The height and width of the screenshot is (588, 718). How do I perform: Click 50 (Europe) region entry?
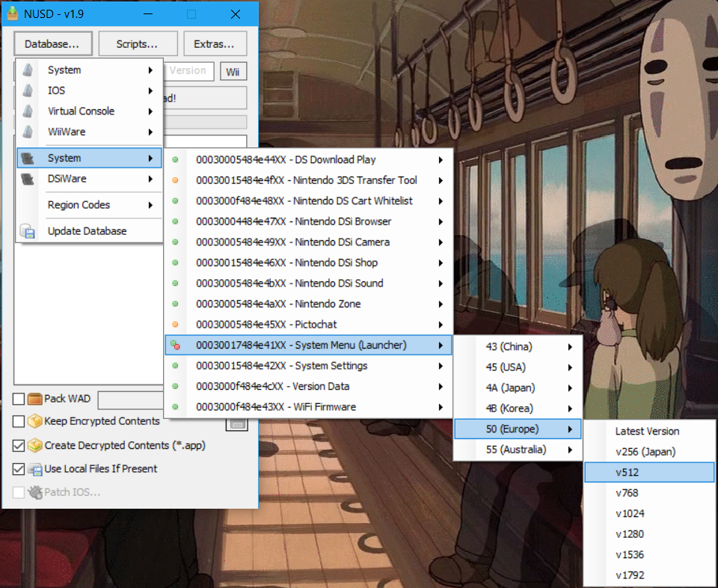(x=518, y=429)
